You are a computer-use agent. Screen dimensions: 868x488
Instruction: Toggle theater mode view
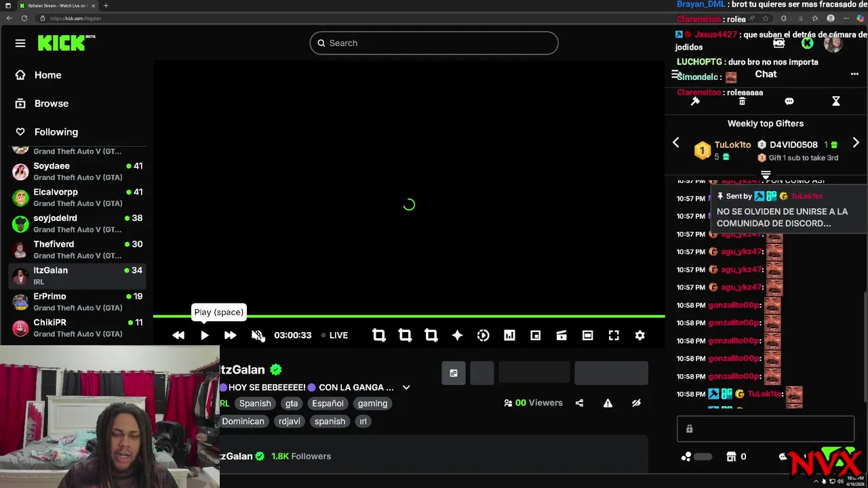pyautogui.click(x=587, y=335)
